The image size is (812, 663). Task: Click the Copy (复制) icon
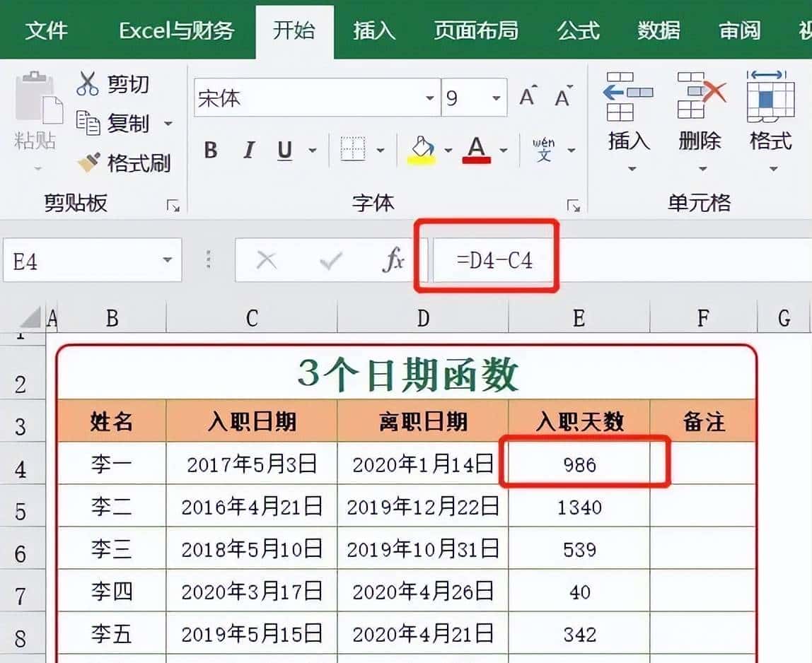[113, 123]
